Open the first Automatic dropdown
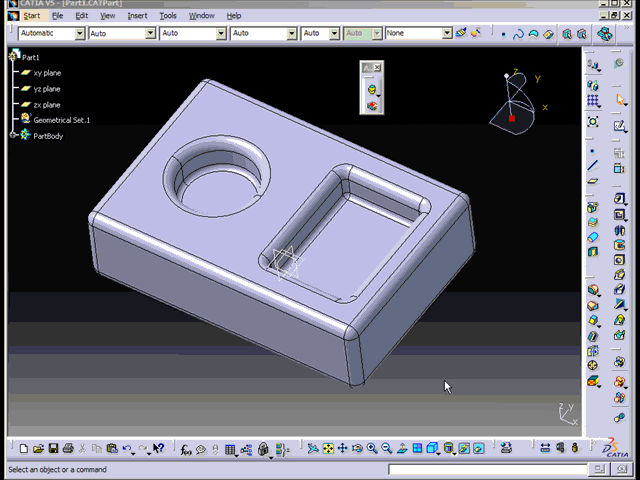 point(80,33)
